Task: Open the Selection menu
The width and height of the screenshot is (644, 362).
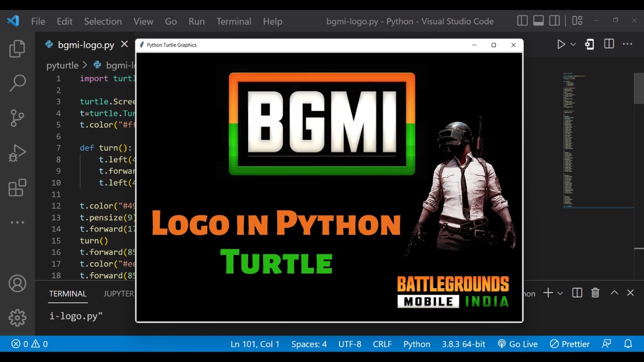Action: click(103, 21)
